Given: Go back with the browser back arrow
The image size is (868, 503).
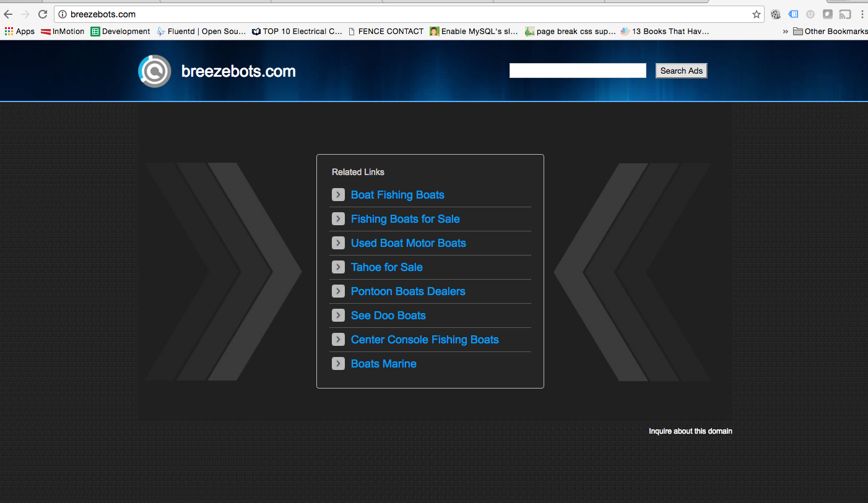Looking at the screenshot, I should [x=8, y=14].
